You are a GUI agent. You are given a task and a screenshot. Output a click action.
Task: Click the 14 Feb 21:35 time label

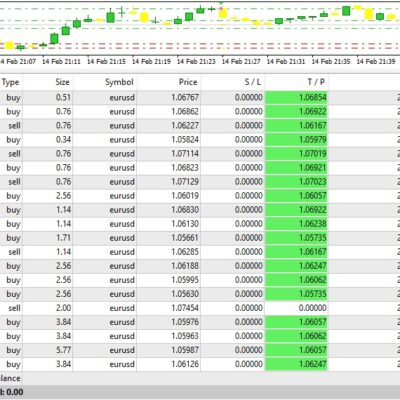coord(331,62)
